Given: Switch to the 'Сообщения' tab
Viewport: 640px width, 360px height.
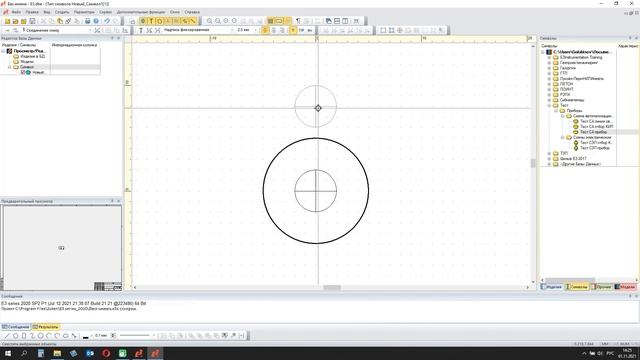Looking at the screenshot, I should tap(16, 327).
